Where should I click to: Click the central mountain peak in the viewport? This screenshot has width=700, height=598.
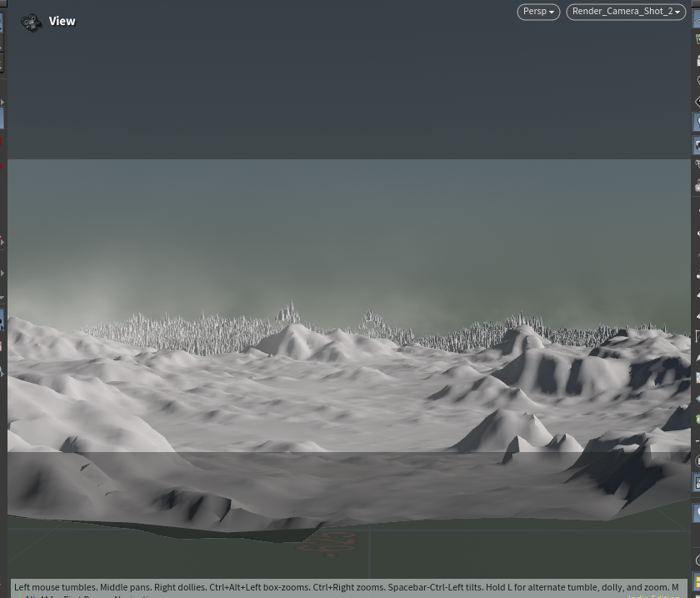(291, 332)
